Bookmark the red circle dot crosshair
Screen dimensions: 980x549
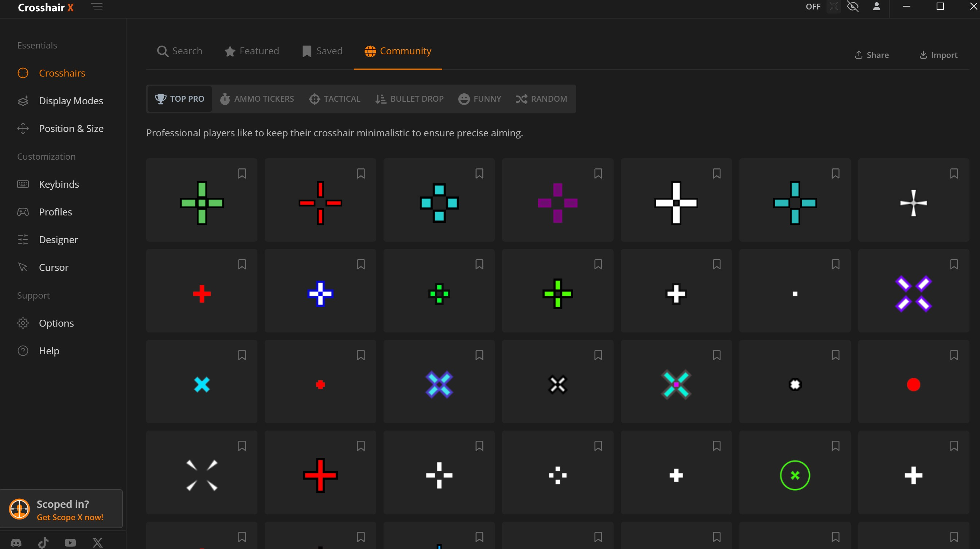click(x=954, y=355)
